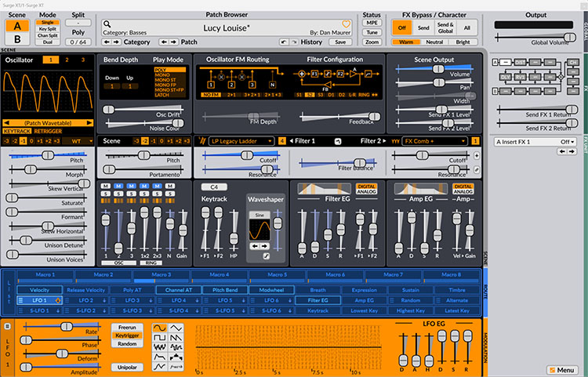The image size is (588, 377).
Task: Select the triangle LFO waveform
Action: [x=176, y=328]
